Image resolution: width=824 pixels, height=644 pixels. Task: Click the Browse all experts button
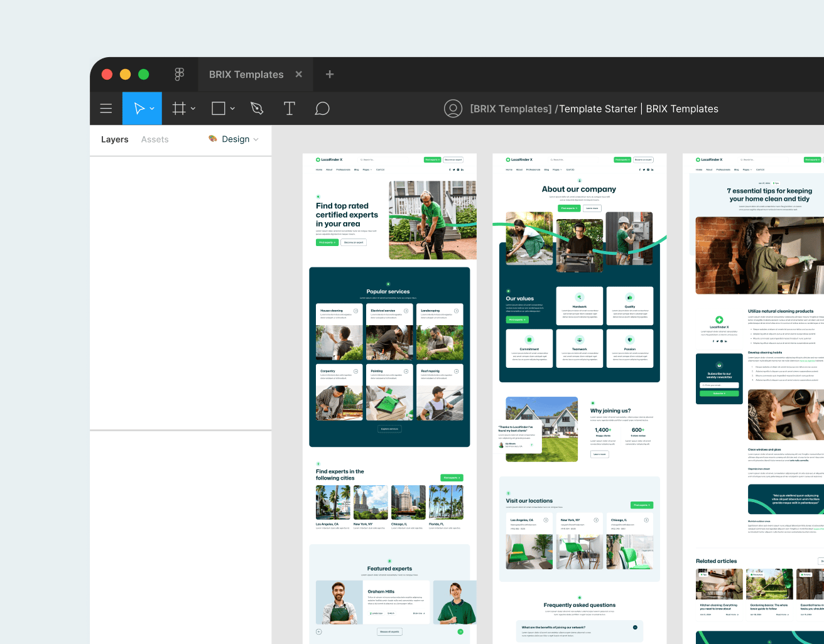389,631
